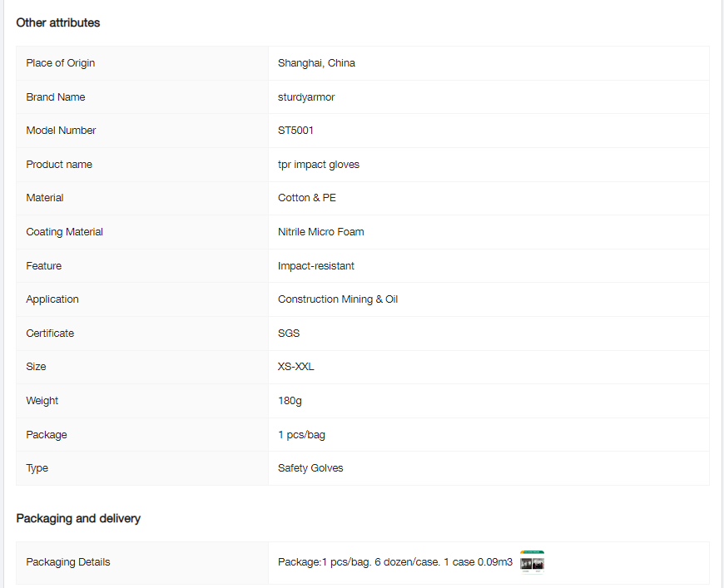The height and width of the screenshot is (588, 724).
Task: Click the 'Packaging Details' row label
Action: click(x=68, y=562)
